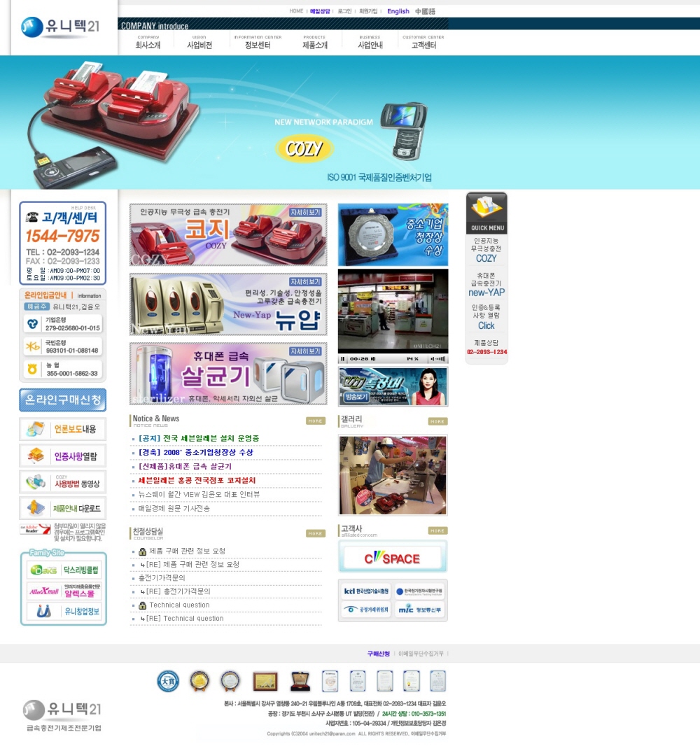Screen dimensions: 700x746
Task: Expand 친절상담실 section via MORE button
Action: coord(316,533)
